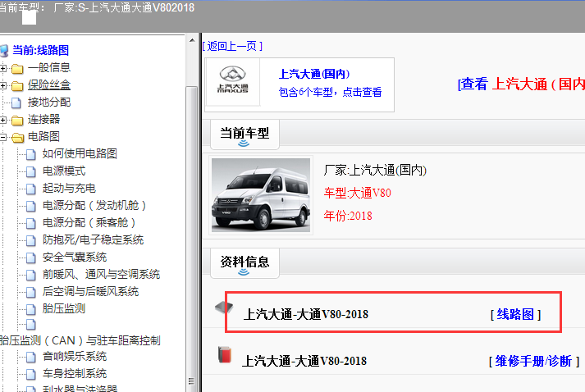Open the [维修手册/诊断] link
This screenshot has height=392, width=585.
point(534,361)
